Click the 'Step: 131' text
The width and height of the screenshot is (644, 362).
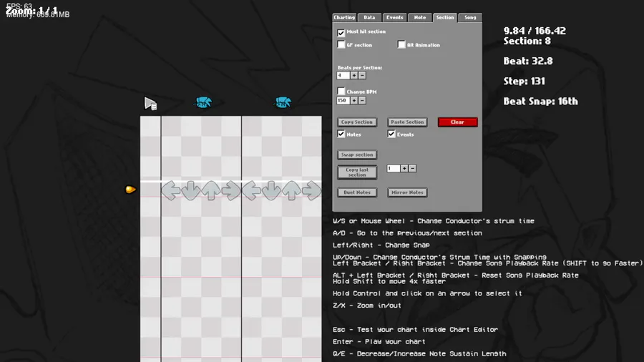coord(524,82)
